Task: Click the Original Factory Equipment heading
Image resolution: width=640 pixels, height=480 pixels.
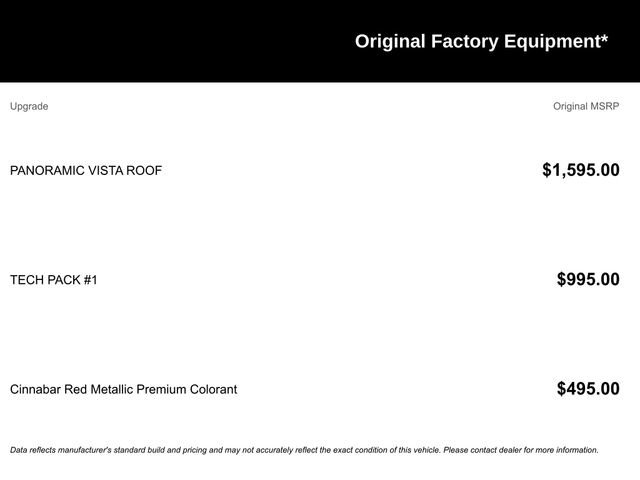Action: (481, 42)
